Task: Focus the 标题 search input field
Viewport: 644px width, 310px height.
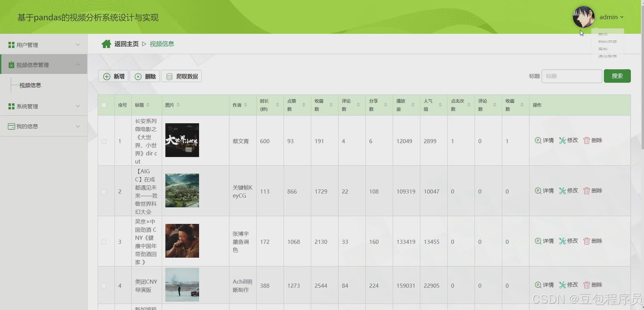Action: [x=572, y=76]
